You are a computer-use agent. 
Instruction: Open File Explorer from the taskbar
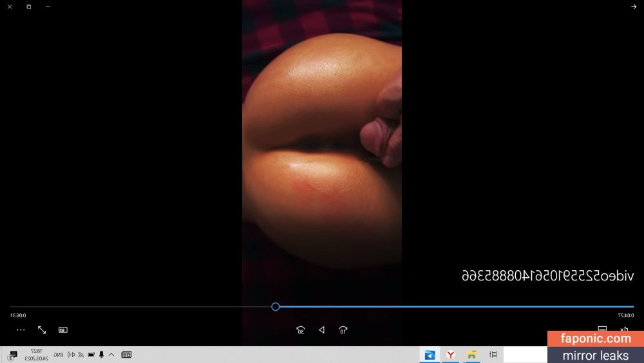click(x=472, y=355)
